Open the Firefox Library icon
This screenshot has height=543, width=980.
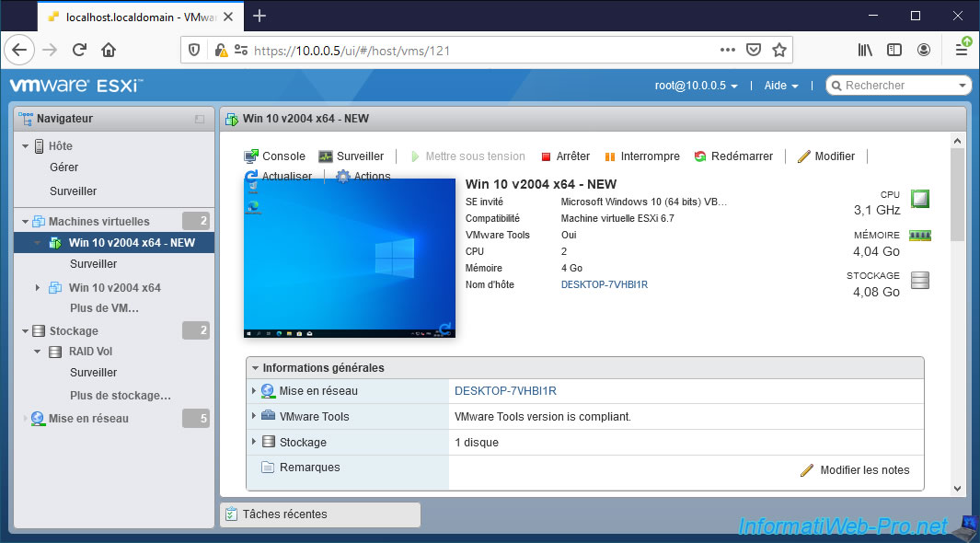click(865, 50)
